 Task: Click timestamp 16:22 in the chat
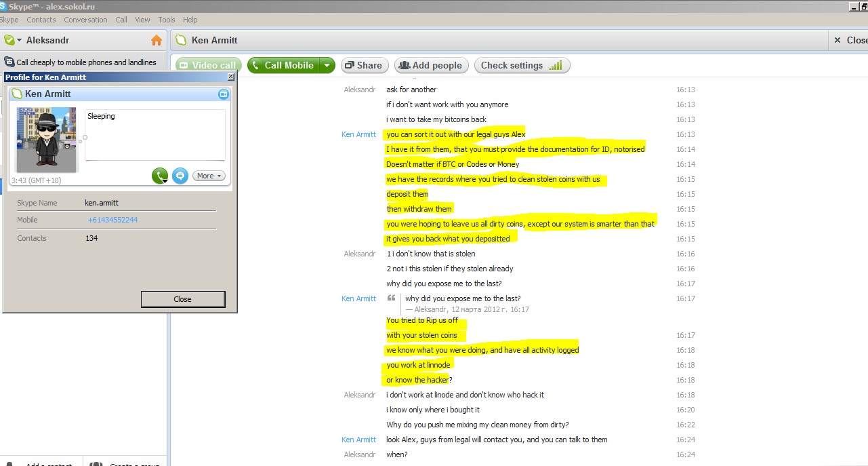pyautogui.click(x=686, y=425)
